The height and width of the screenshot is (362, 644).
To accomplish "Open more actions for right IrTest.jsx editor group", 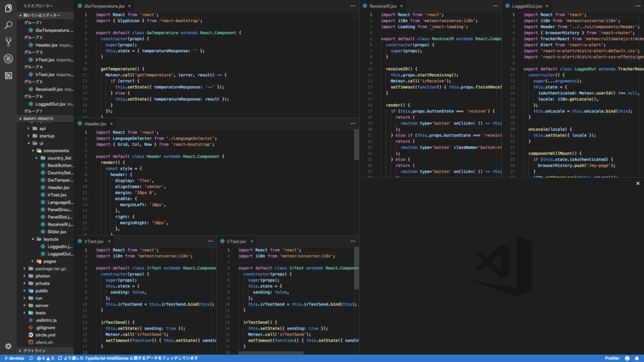I will click(x=353, y=241).
